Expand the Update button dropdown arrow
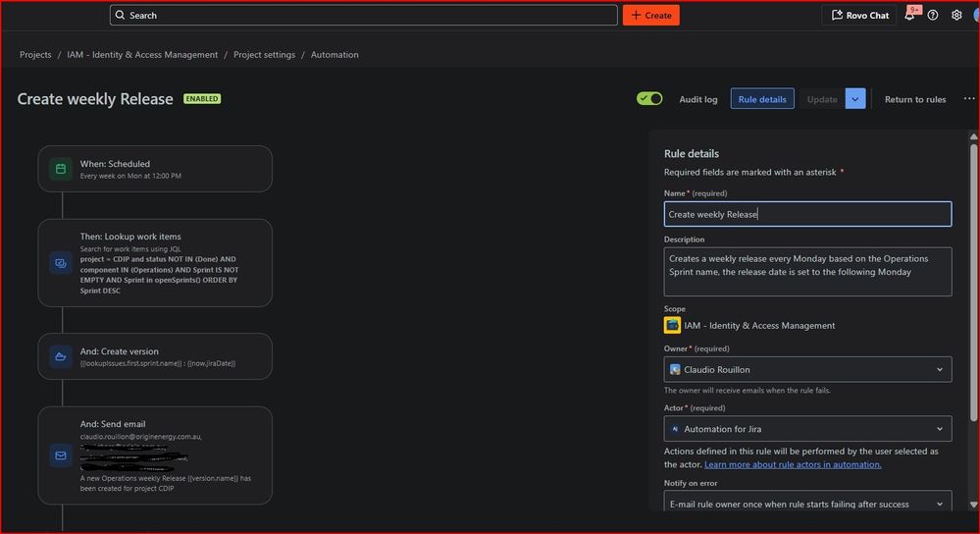Image resolution: width=980 pixels, height=534 pixels. coord(855,99)
